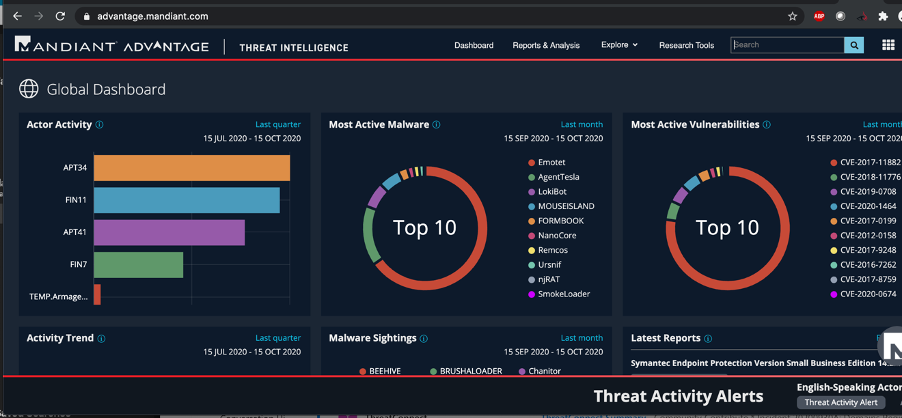Open the extensions puzzle piece icon
Screen dimensions: 902x418
tap(882, 16)
